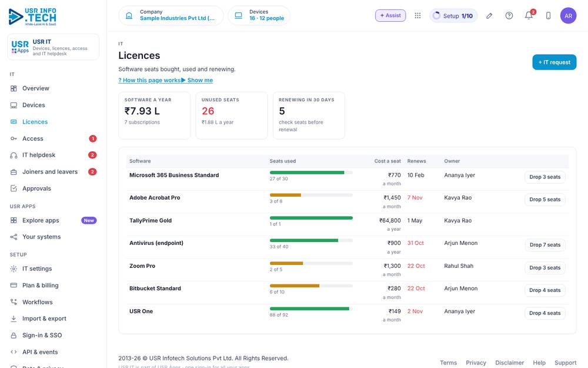Screen dimensions: 588x368
Task: Click the pencil edit icon in header
Action: click(x=489, y=15)
